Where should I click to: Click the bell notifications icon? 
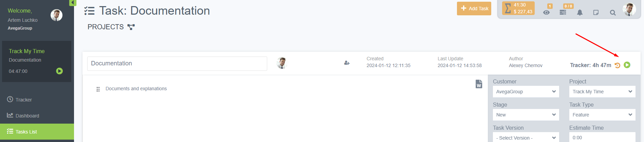(580, 13)
